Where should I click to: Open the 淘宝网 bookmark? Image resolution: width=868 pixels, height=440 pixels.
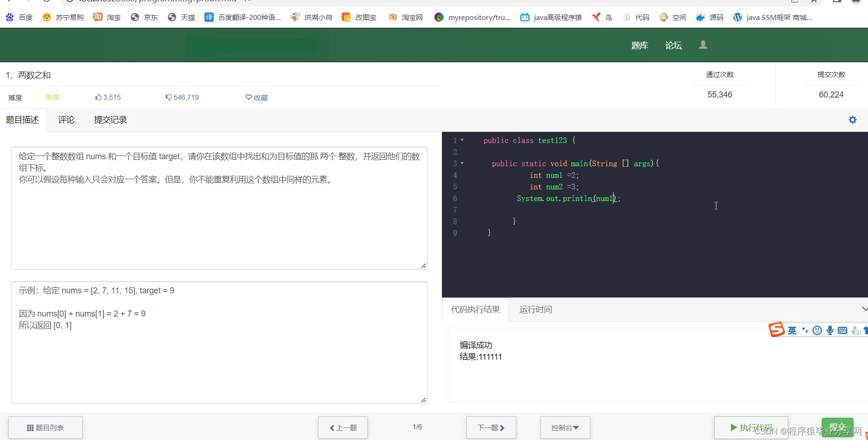[405, 17]
